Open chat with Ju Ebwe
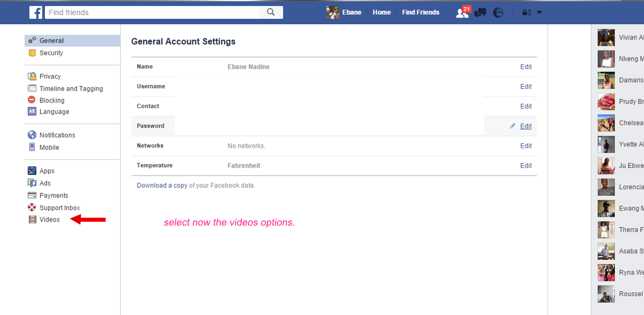 (620, 166)
